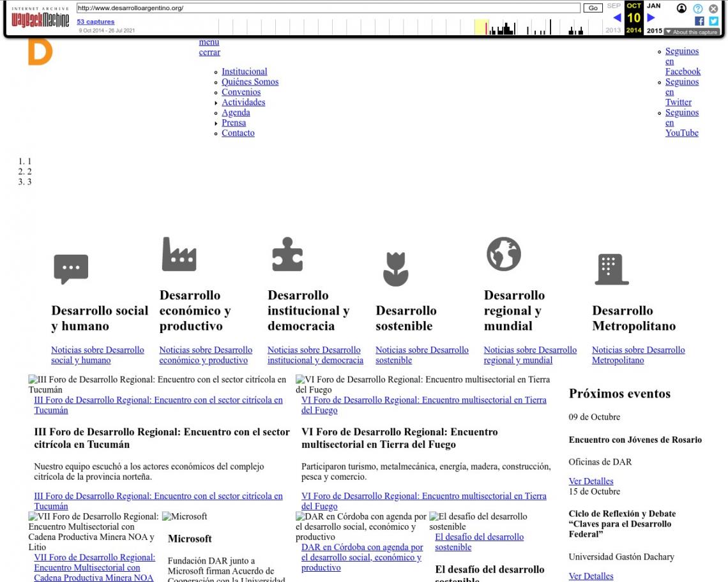Click the Universidad Gastón Dachary text
This screenshot has height=582, width=728.
click(621, 556)
